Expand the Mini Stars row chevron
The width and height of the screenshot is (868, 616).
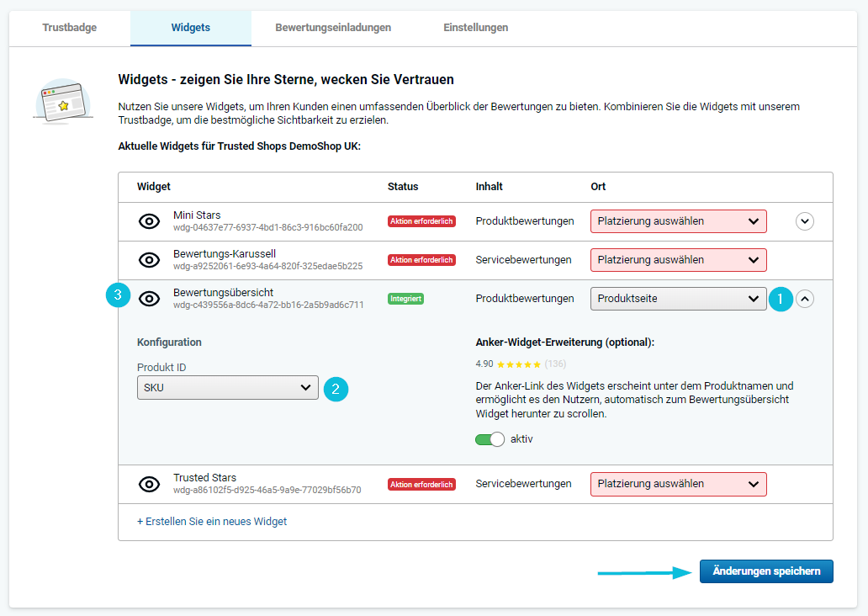[805, 221]
